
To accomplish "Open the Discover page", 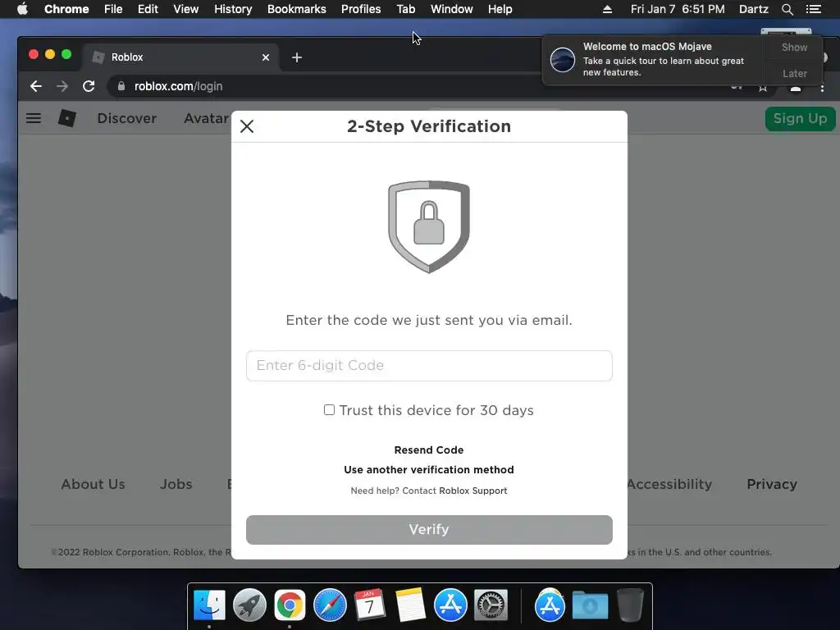I will click(127, 118).
